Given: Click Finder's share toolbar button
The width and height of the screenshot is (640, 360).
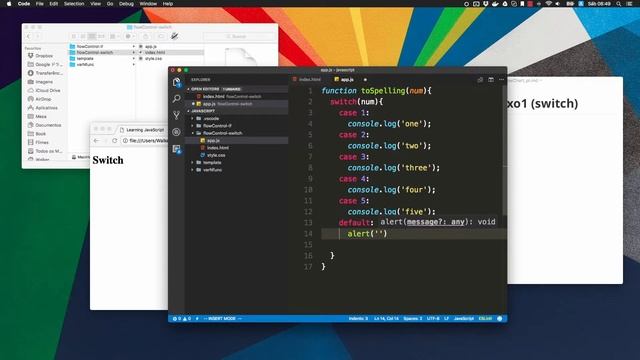Looking at the screenshot, I should (146, 36).
